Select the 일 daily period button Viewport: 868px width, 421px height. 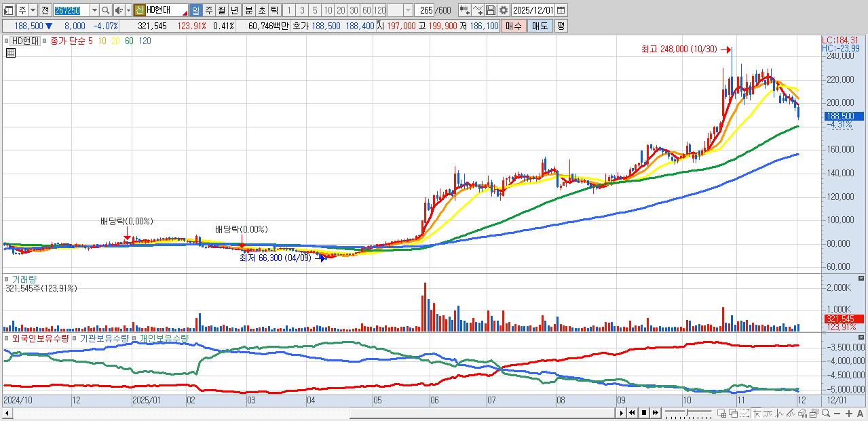pyautogui.click(x=195, y=10)
